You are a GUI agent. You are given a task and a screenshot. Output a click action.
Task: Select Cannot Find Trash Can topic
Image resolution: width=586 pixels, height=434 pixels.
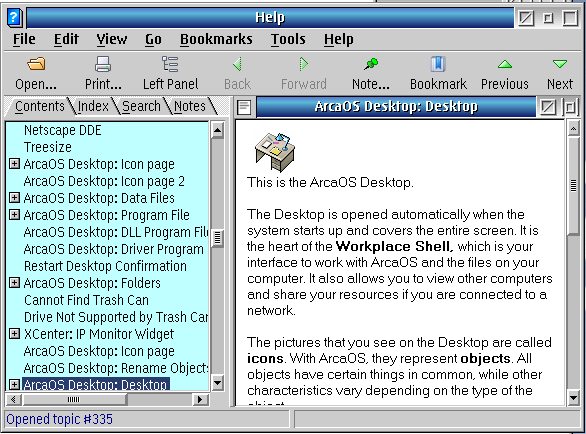[x=86, y=300]
